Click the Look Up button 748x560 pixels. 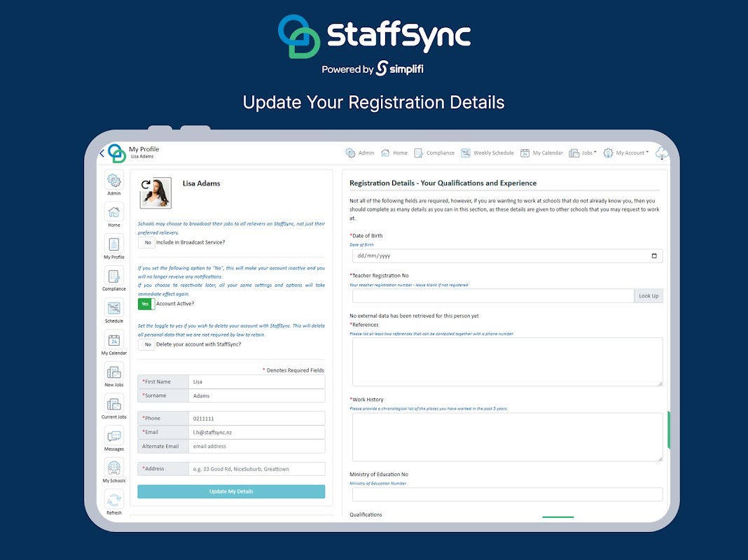coord(649,296)
